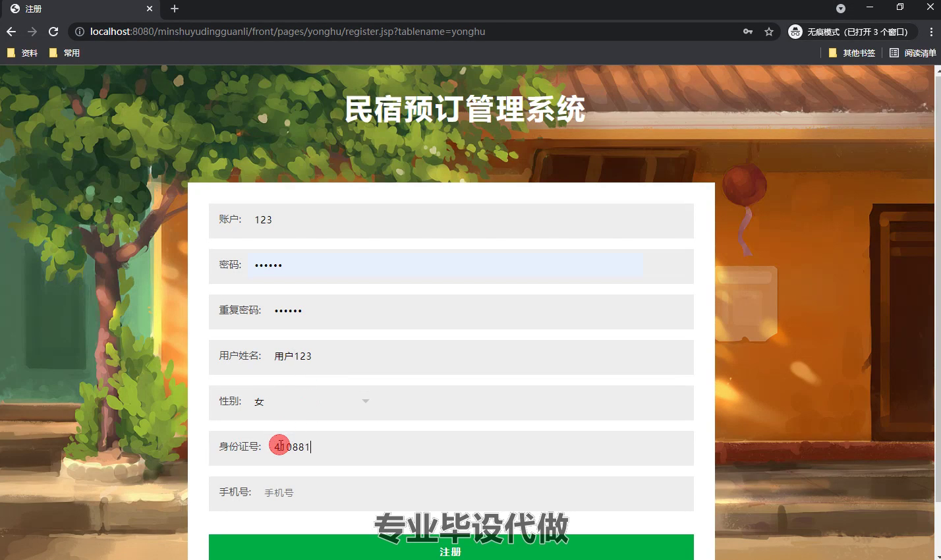Open the 常用 bookmarks folder
Image resolution: width=941 pixels, height=560 pixels.
pos(65,53)
